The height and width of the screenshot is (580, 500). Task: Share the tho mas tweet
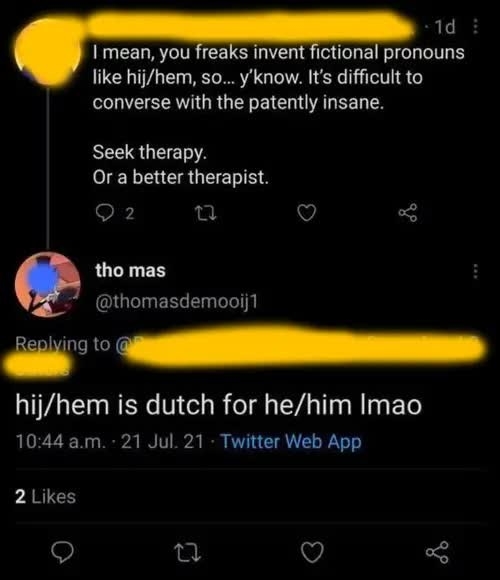[x=437, y=552]
